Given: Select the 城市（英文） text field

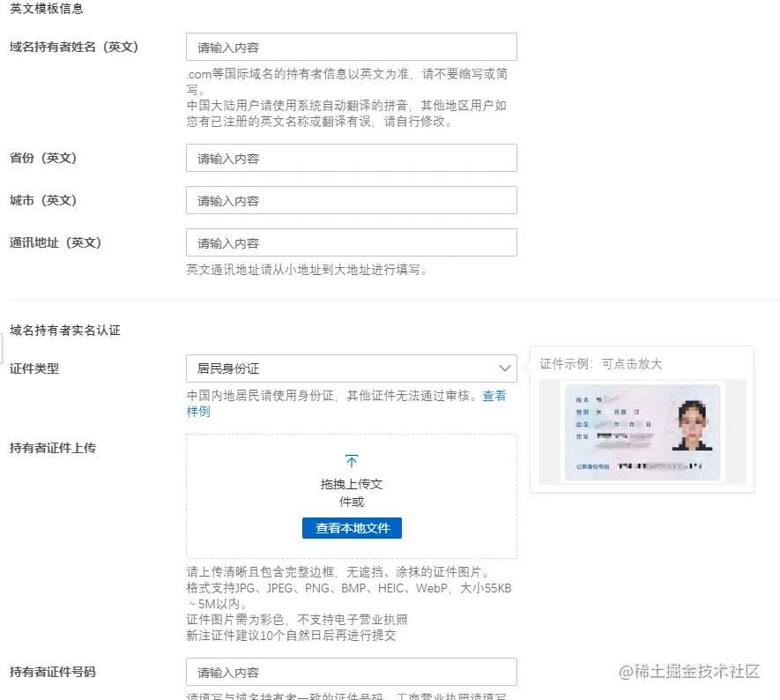Looking at the screenshot, I should pyautogui.click(x=351, y=200).
